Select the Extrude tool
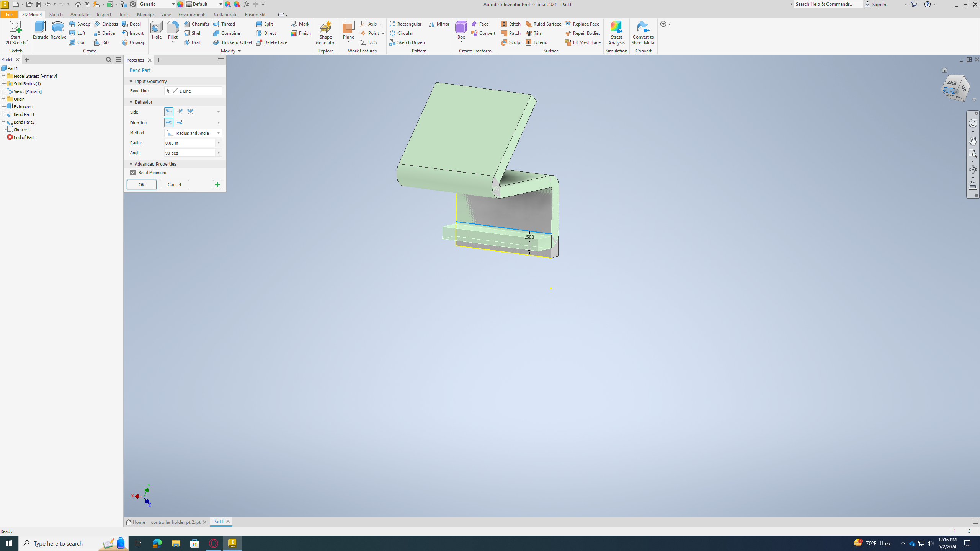980x551 pixels. [40, 30]
